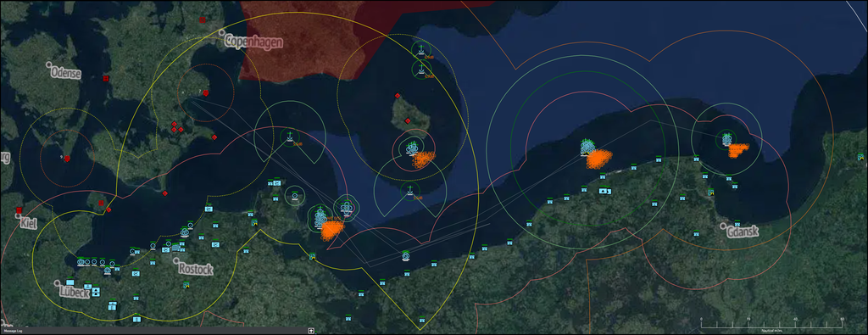Select orange contact cluster in Gulf of Gdansk
Screen dimensions: 868x335
point(738,149)
